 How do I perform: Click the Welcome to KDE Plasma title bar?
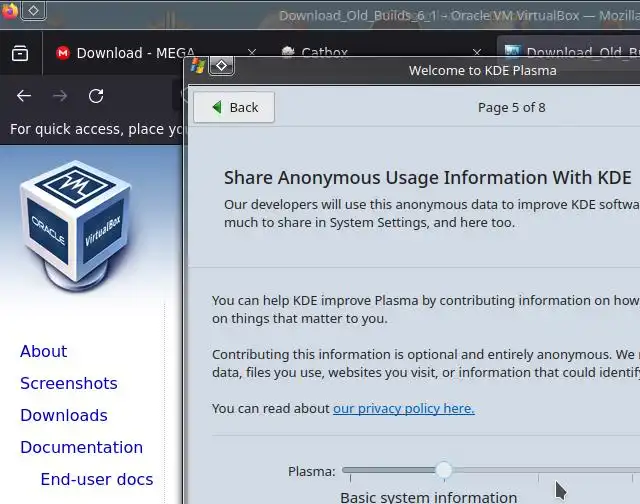click(482, 71)
